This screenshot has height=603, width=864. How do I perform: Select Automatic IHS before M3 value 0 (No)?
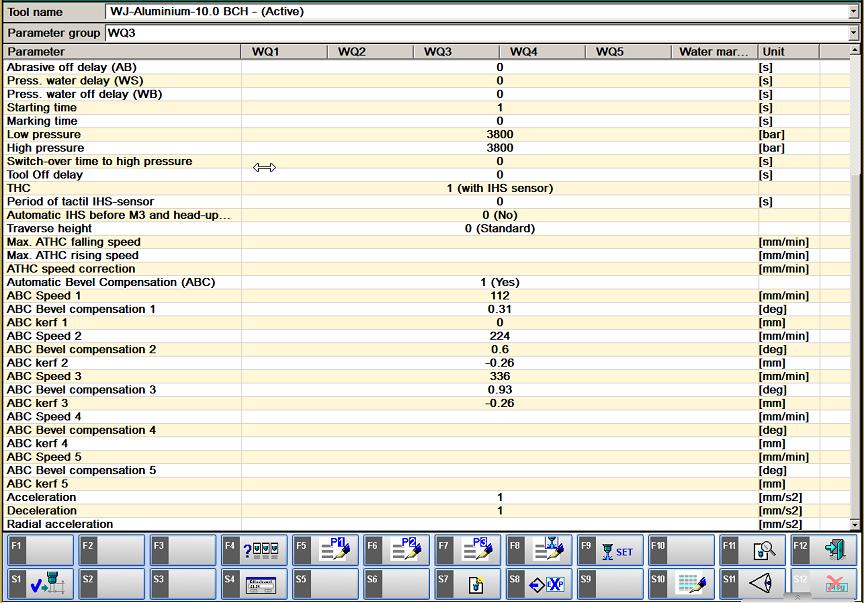tap(500, 215)
